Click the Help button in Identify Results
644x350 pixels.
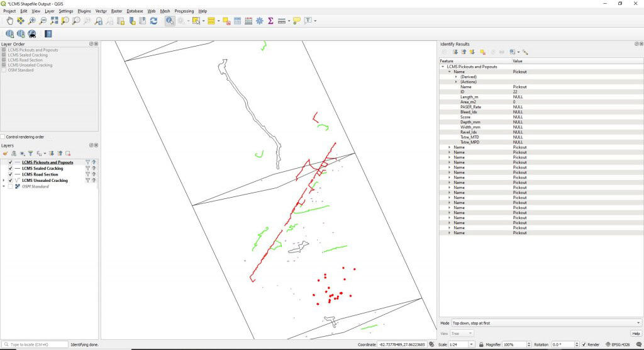coord(636,334)
